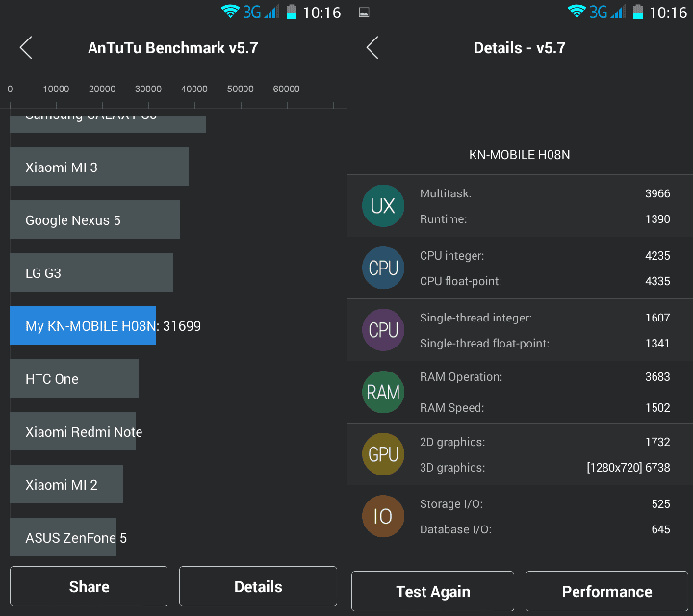Click the Single-thread integer label

click(476, 318)
